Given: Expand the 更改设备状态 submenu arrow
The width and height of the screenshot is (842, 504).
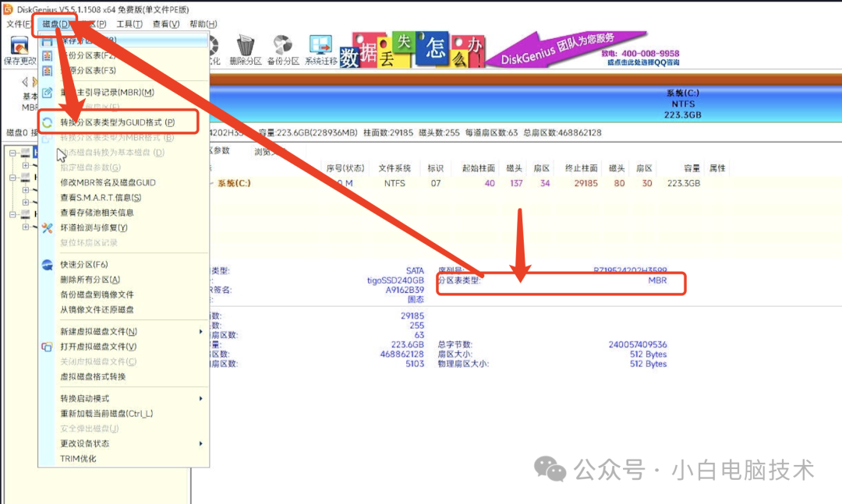Looking at the screenshot, I should click(201, 444).
